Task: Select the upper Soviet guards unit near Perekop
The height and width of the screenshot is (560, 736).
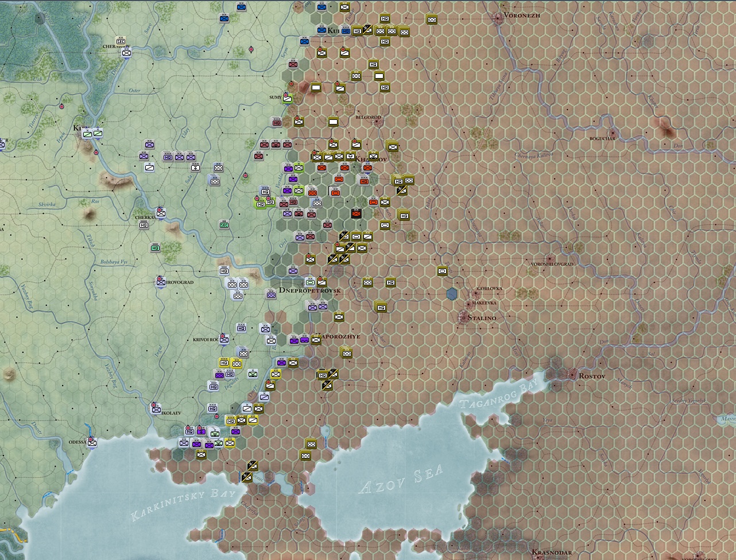Action: coord(253,465)
